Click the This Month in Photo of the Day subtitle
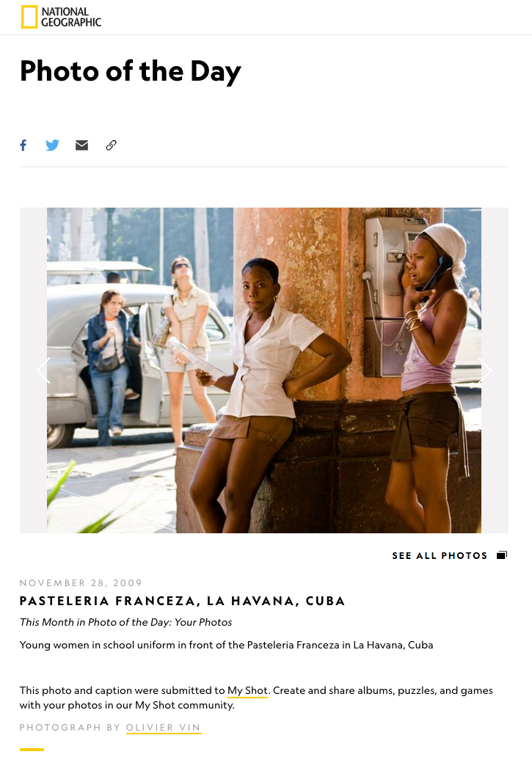This screenshot has height=757, width=532. pyautogui.click(x=125, y=622)
